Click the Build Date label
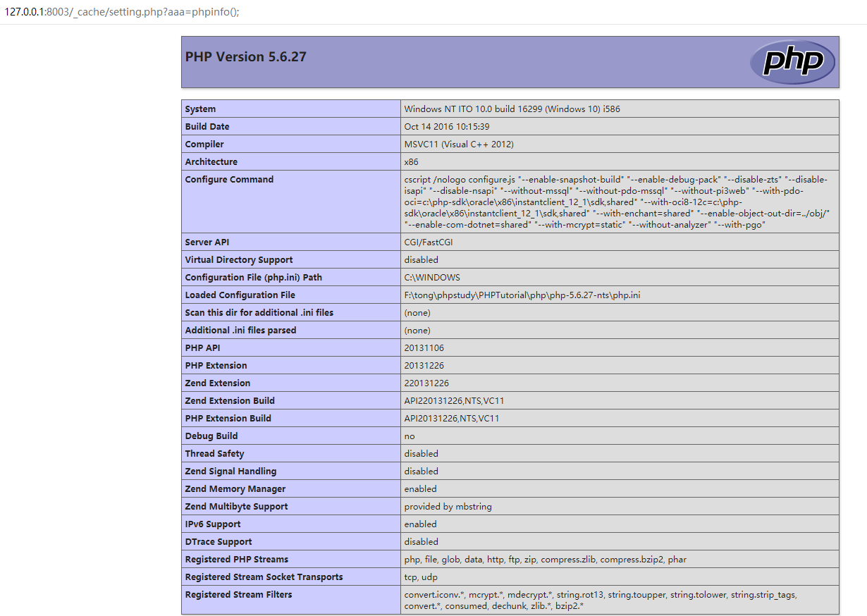 coord(207,127)
